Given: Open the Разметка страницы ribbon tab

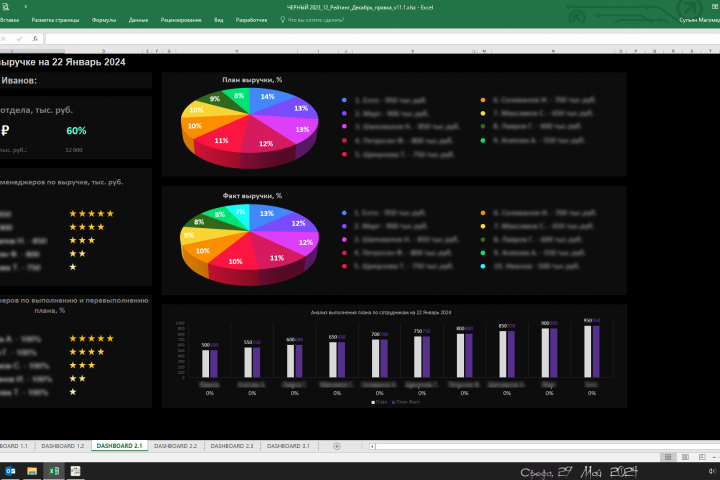Looking at the screenshot, I should tap(55, 20).
